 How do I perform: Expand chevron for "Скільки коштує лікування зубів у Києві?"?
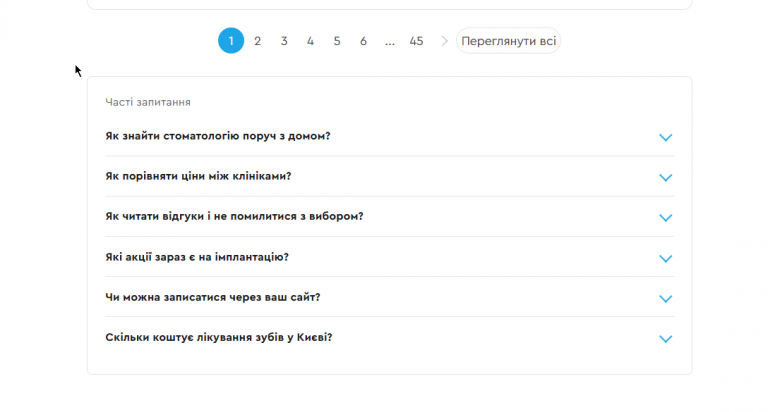click(x=666, y=339)
